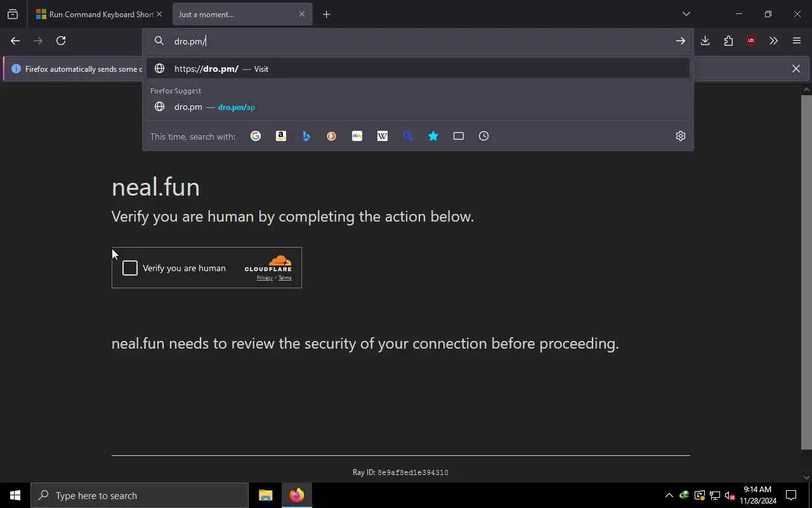Viewport: 812px width, 508px height.
Task: Expand the list all tabs dropdown
Action: pos(686,14)
